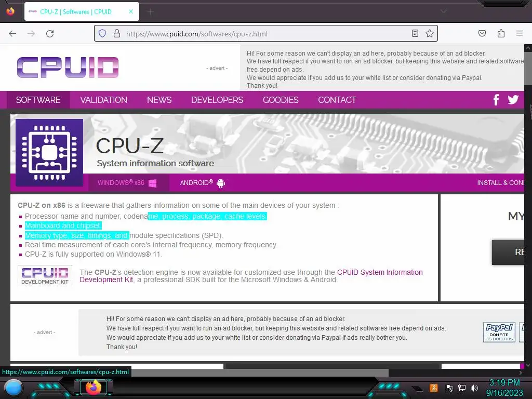Click the Windows logo icon beside x86
The width and height of the screenshot is (532, 399).
click(x=152, y=183)
